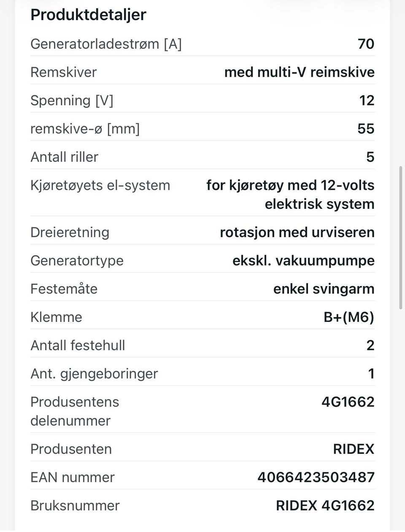Click Kjøretøyets el-system label
This screenshot has width=405, height=532.
[100, 185]
